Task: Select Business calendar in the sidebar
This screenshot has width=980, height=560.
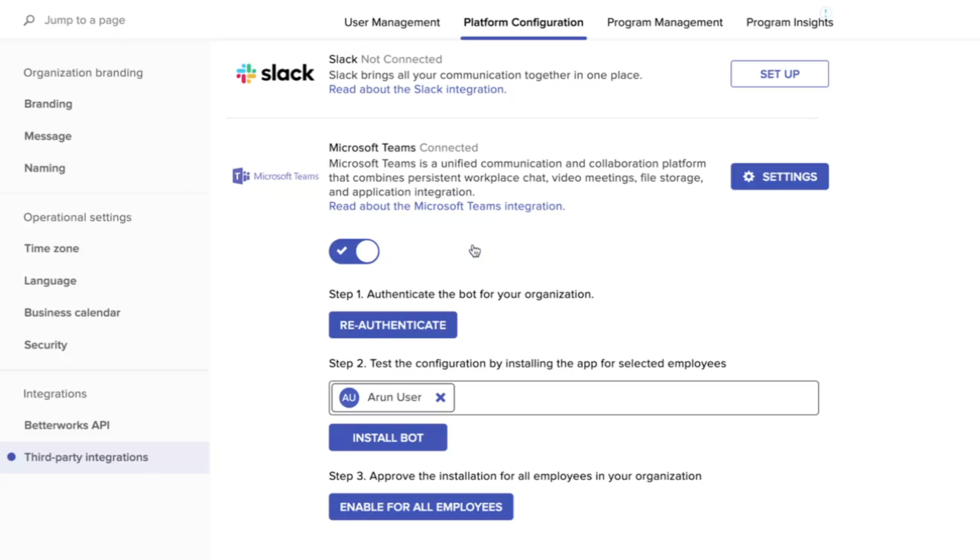Action: [72, 312]
